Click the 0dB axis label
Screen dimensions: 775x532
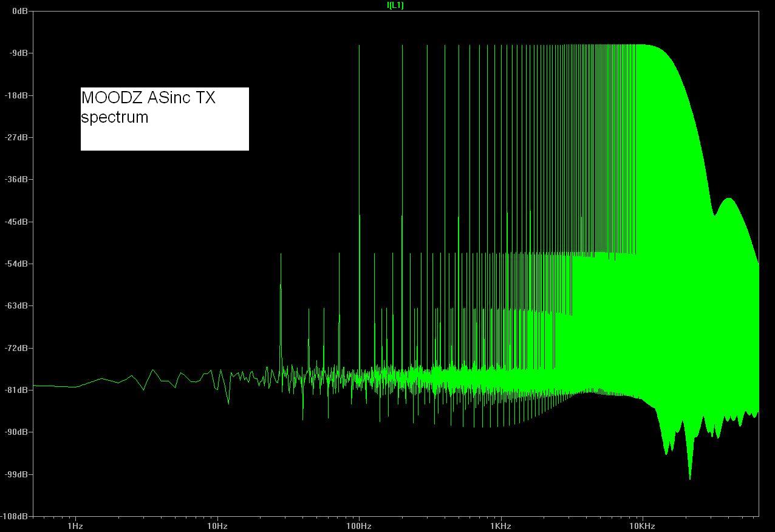(19, 11)
